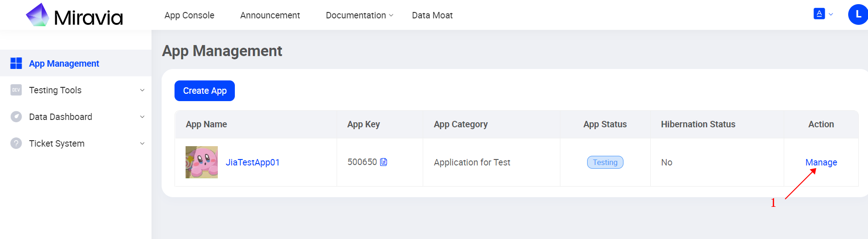Image resolution: width=868 pixels, height=239 pixels.
Task: Open the Announcement page
Action: tap(270, 16)
